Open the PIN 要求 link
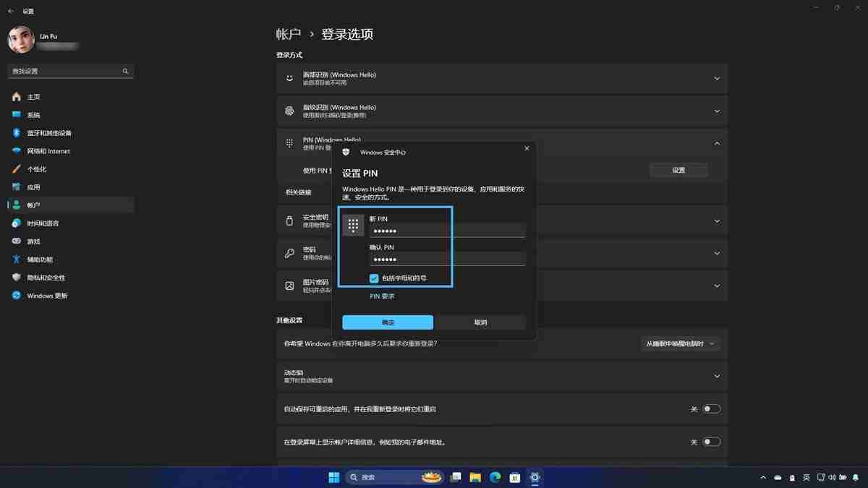Viewport: 868px width, 488px height. [383, 296]
